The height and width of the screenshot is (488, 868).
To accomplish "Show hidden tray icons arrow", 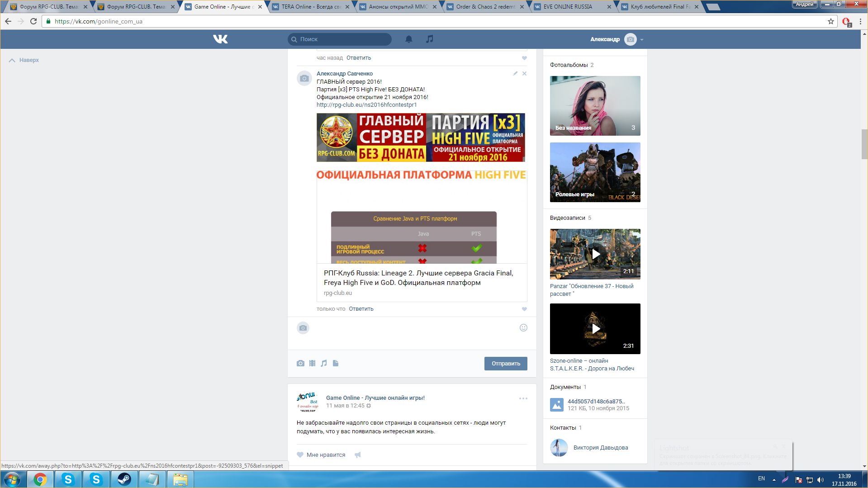I will [774, 479].
